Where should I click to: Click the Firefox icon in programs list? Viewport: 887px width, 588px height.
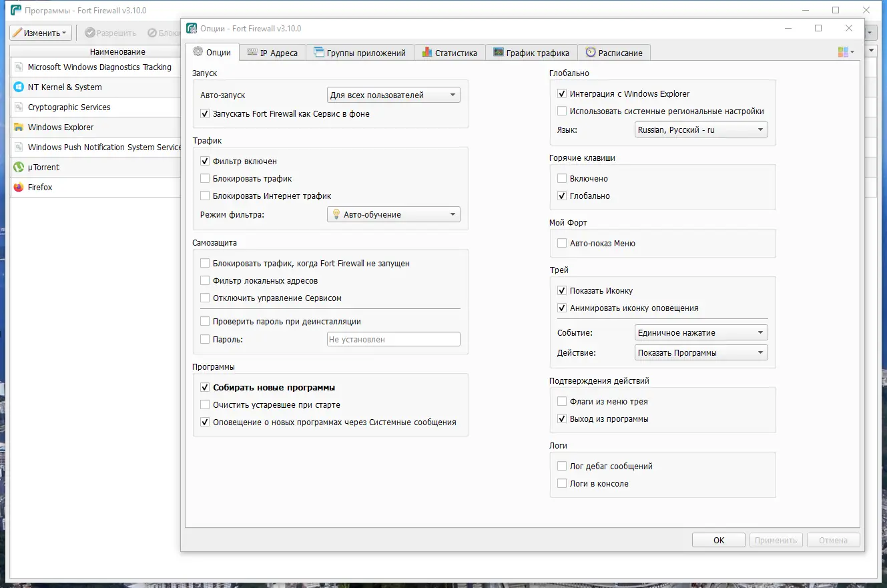pyautogui.click(x=19, y=188)
